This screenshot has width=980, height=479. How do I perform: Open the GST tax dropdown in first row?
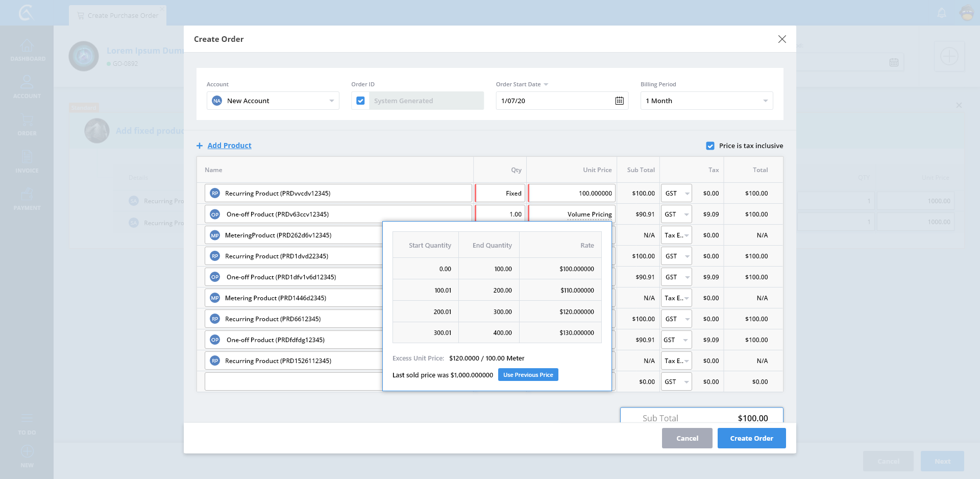pos(687,194)
